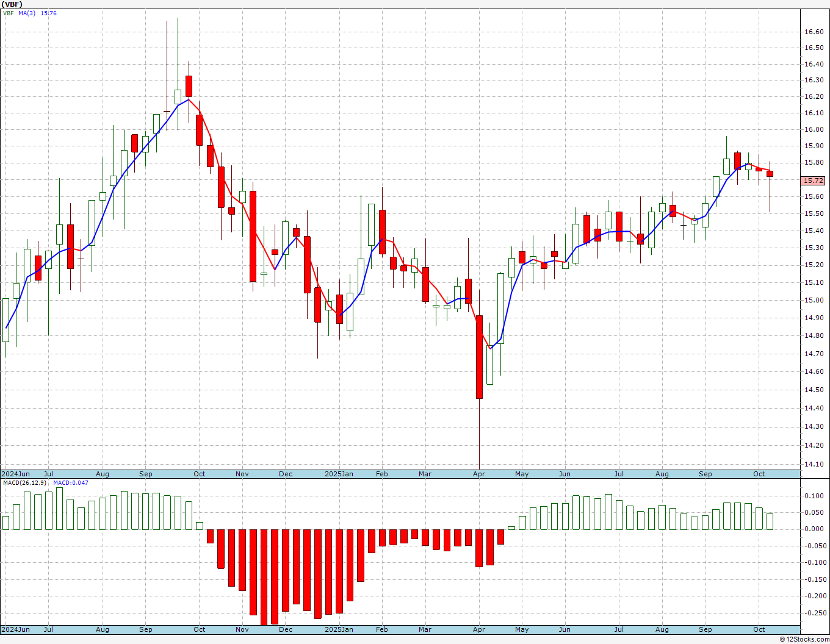Select the 16.20 price axis label
The image size is (830, 644).
[814, 96]
